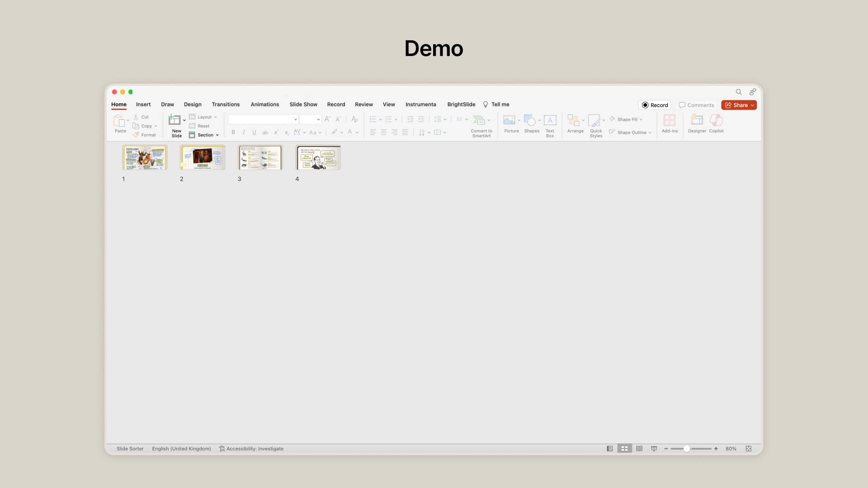Click the Paste clipboard icon
The width and height of the screenshot is (868, 488).
point(119,121)
